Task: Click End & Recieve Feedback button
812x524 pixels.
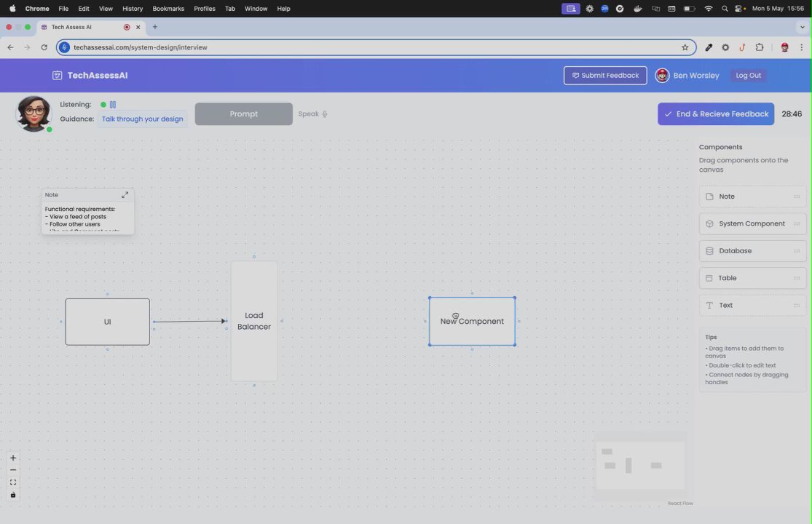Action: click(716, 114)
